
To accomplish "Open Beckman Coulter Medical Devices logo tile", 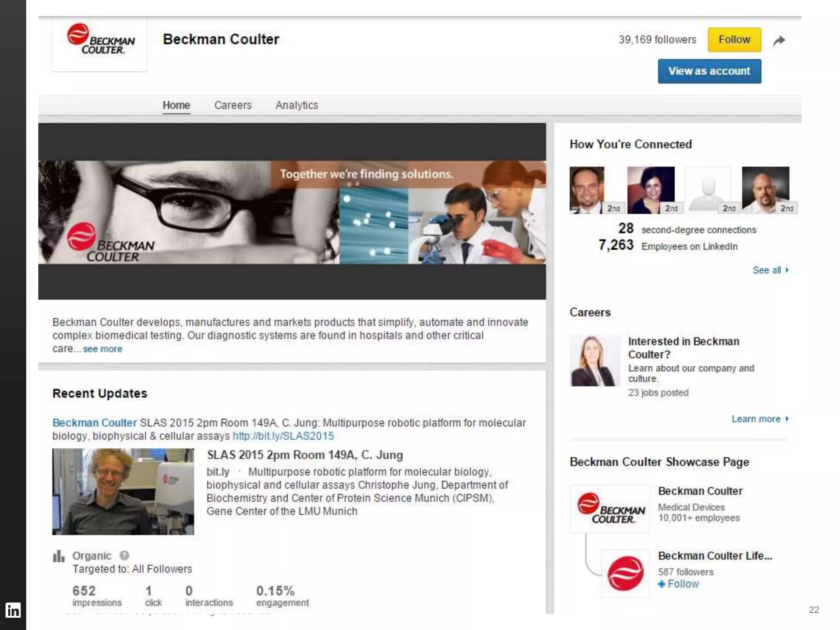I will click(610, 509).
